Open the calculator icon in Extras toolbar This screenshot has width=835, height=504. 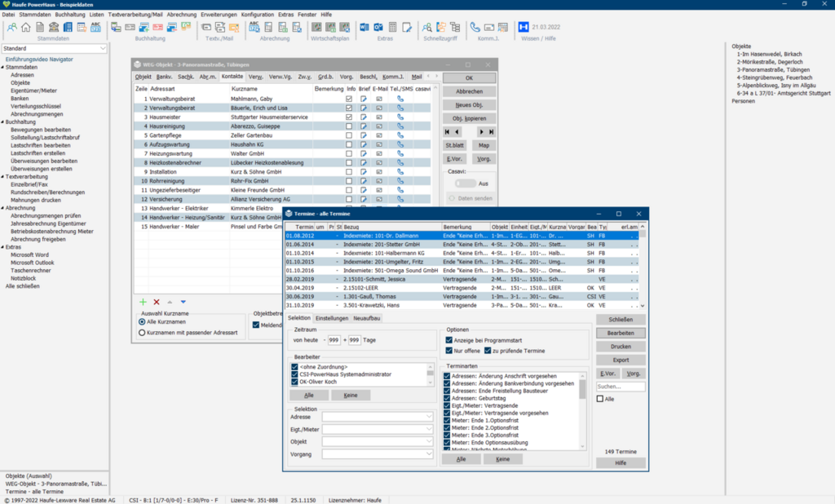392,27
